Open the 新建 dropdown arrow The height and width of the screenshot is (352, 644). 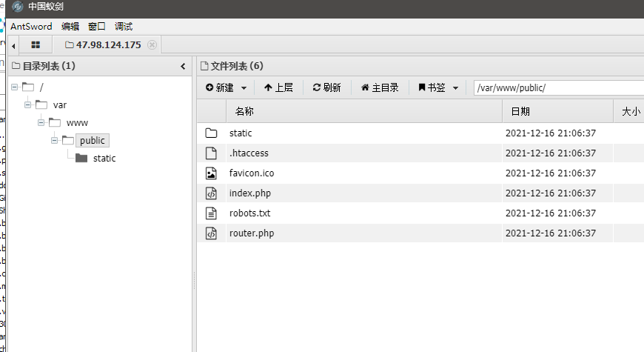tap(244, 88)
